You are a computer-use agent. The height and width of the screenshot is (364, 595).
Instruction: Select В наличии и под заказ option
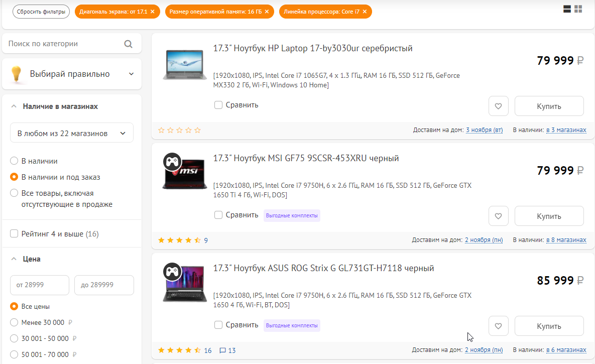pyautogui.click(x=14, y=177)
